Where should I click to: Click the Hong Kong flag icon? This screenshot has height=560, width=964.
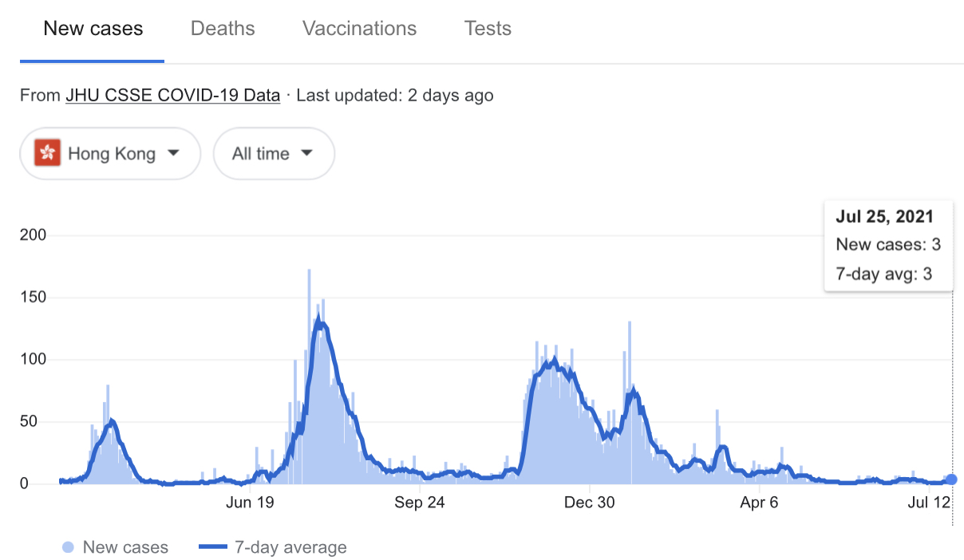48,153
